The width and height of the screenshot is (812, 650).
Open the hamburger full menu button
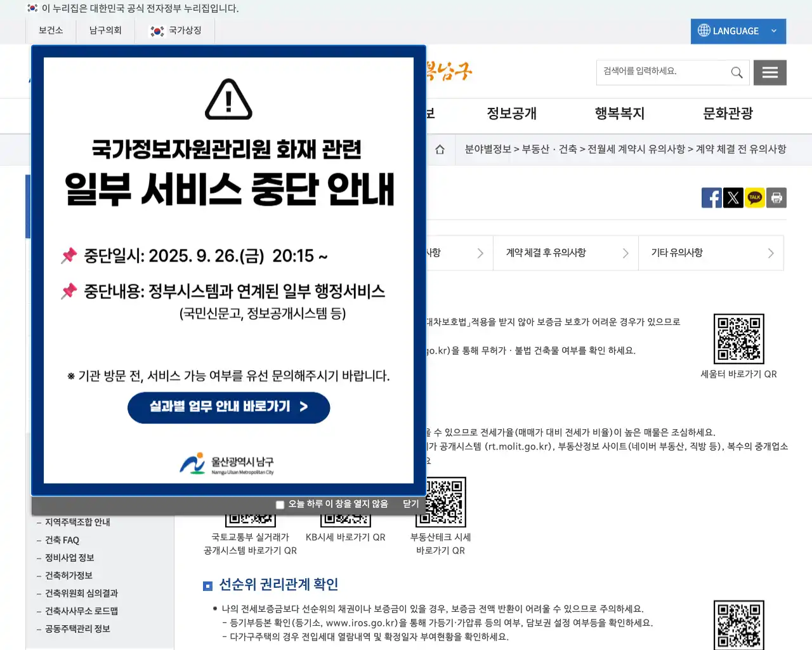pos(770,72)
